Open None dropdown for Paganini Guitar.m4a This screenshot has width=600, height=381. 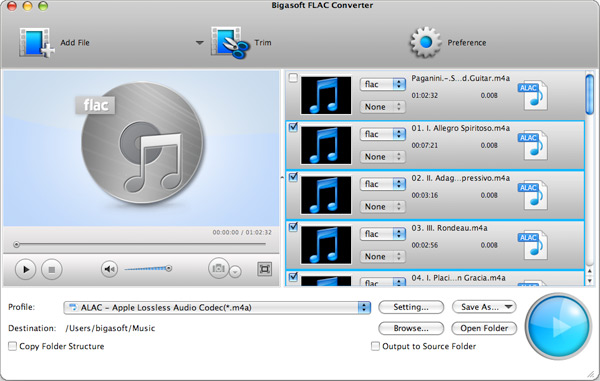[x=382, y=107]
